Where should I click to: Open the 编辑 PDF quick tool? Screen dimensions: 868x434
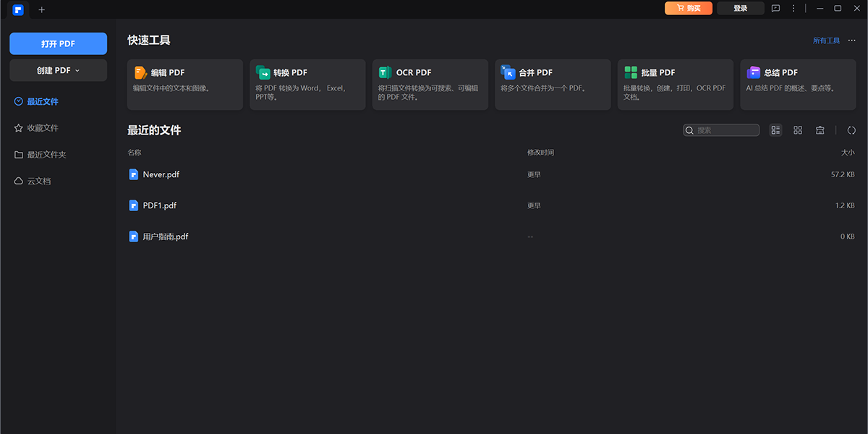tap(184, 84)
